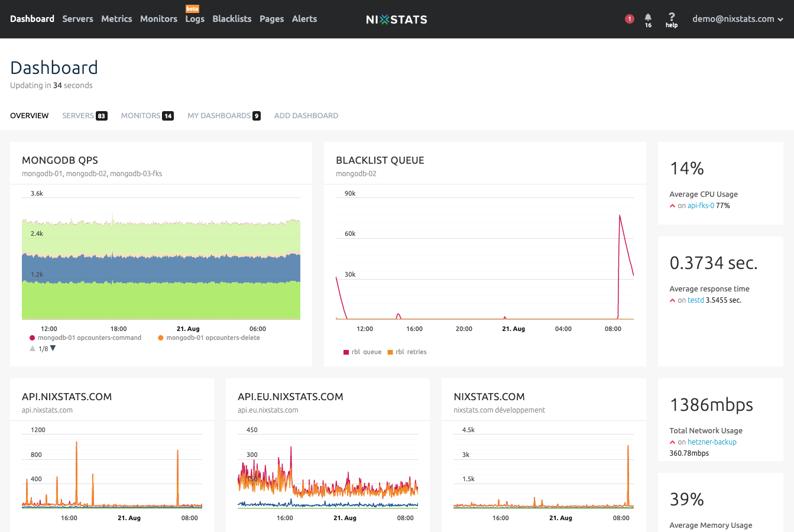Click the red arrow beside api-fks-0
This screenshot has width=794, height=532.
point(672,206)
